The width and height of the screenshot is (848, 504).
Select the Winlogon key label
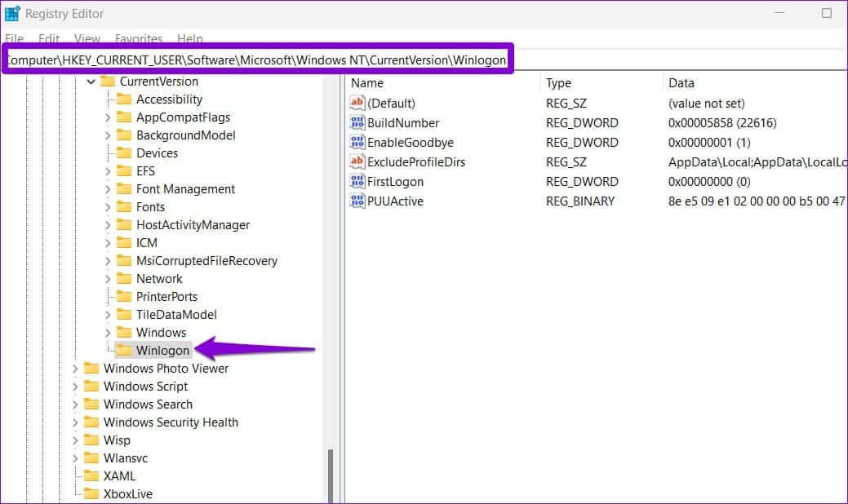tap(162, 350)
